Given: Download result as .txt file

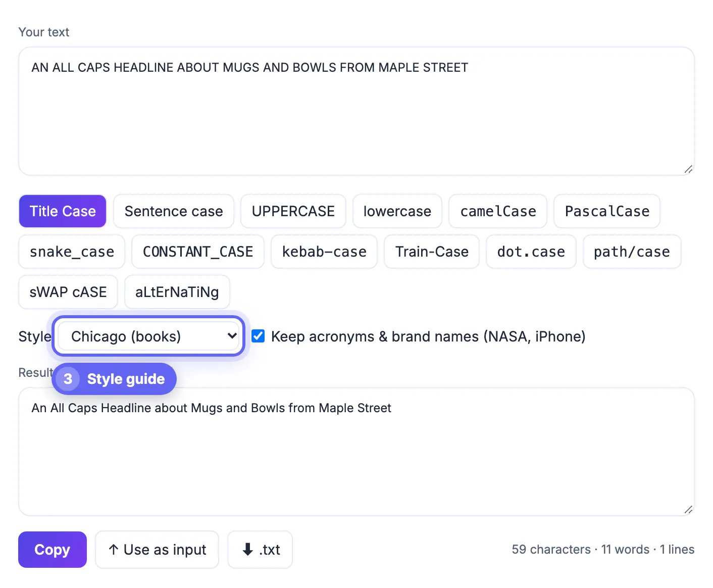Looking at the screenshot, I should [260, 550].
